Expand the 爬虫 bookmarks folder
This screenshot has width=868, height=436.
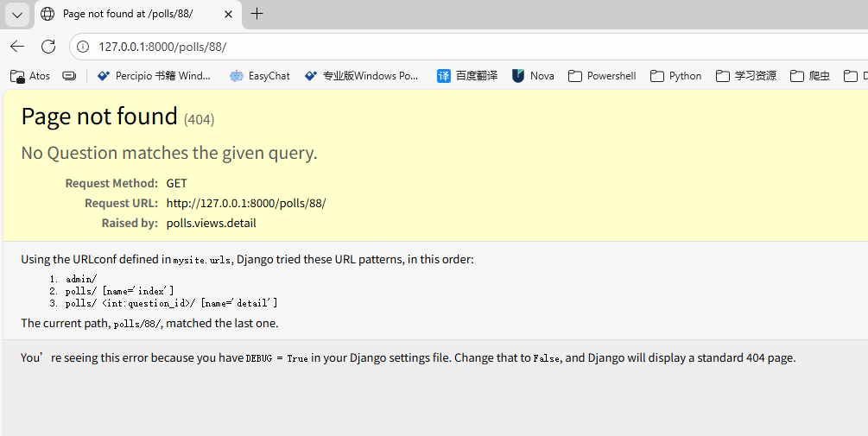810,76
